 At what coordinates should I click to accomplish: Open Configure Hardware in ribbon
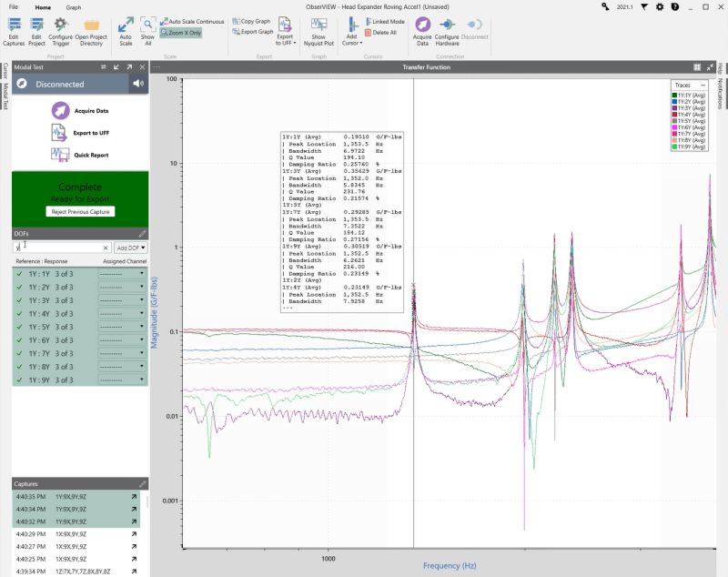tap(447, 32)
